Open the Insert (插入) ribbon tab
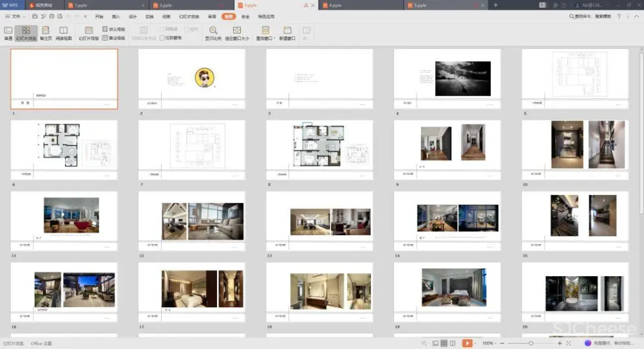 coord(116,16)
